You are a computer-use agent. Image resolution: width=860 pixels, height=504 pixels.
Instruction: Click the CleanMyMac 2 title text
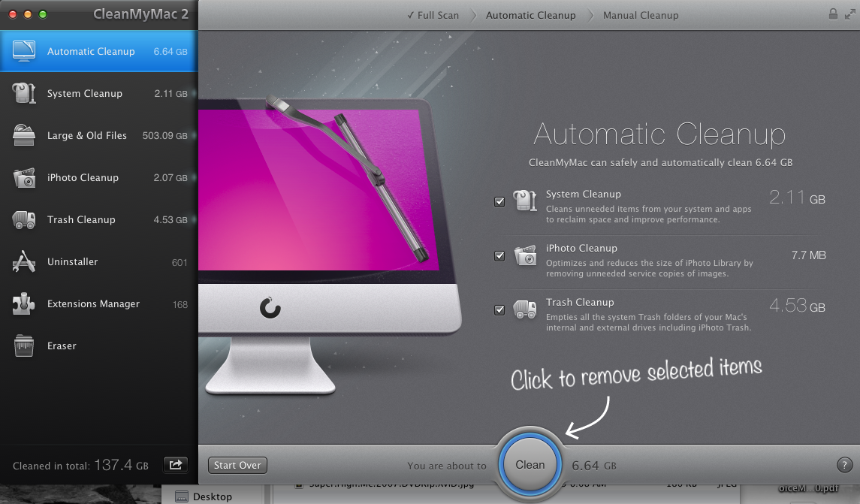[141, 14]
